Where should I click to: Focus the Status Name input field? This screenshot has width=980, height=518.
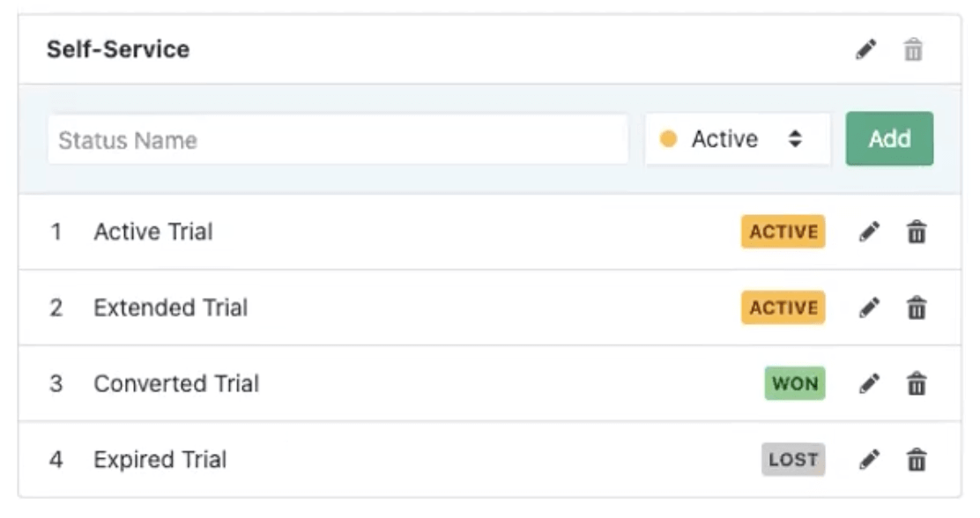(338, 139)
